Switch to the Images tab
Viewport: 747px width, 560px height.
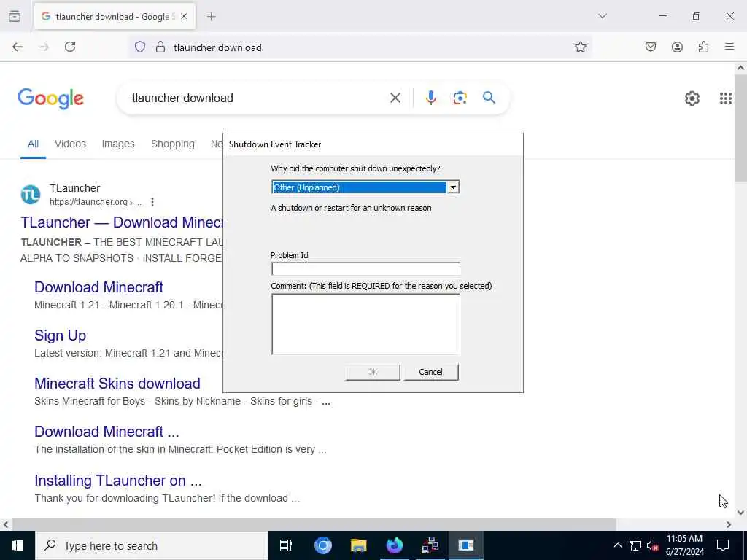[118, 144]
